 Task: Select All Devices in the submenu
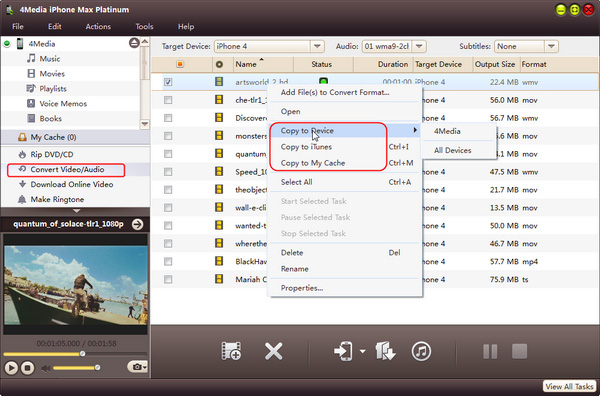pos(458,150)
